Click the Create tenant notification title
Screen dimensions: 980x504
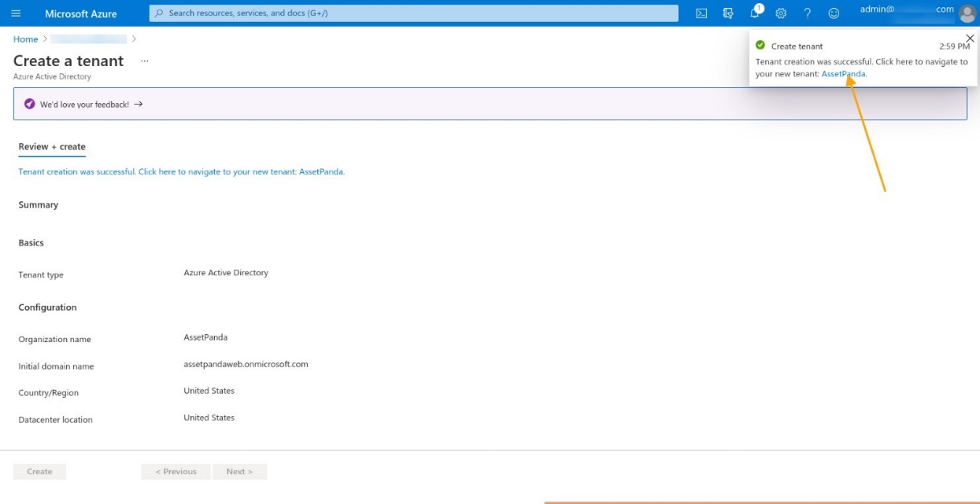coord(797,47)
